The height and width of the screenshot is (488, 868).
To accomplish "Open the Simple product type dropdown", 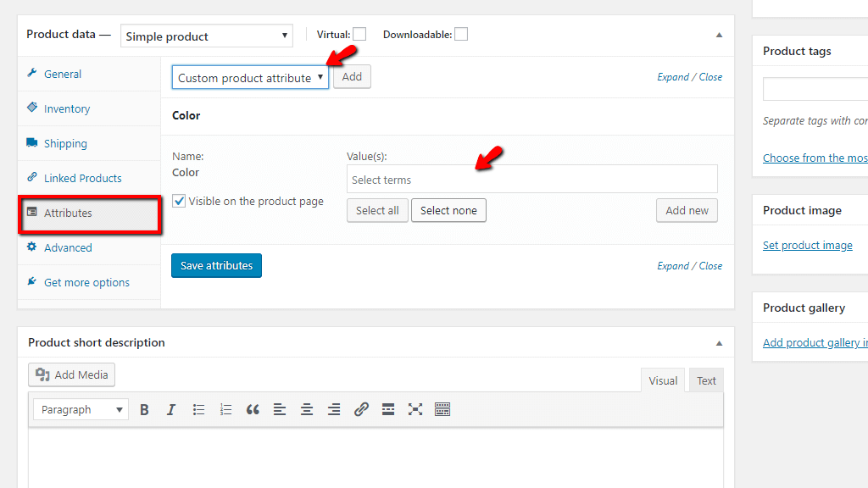I will [x=207, y=36].
